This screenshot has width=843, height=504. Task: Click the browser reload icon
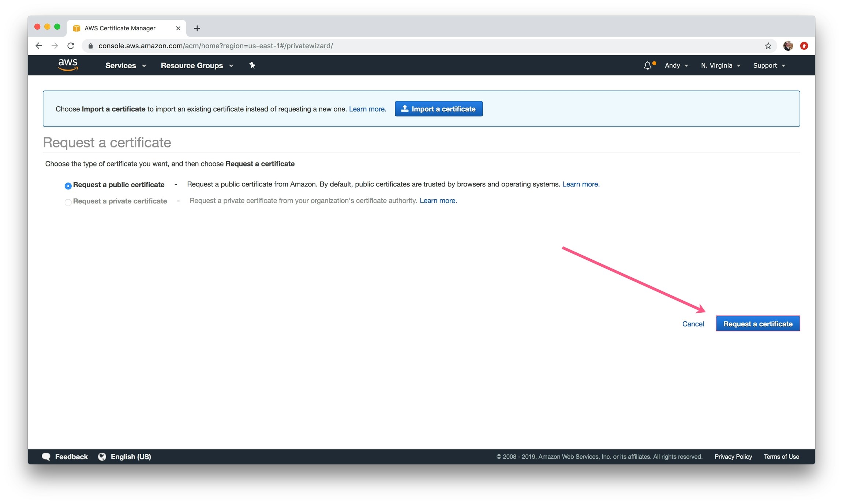point(71,46)
